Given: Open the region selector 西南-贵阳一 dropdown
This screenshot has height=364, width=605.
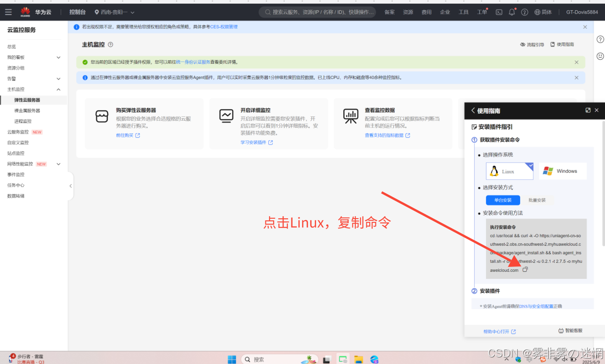Looking at the screenshot, I should tap(114, 12).
